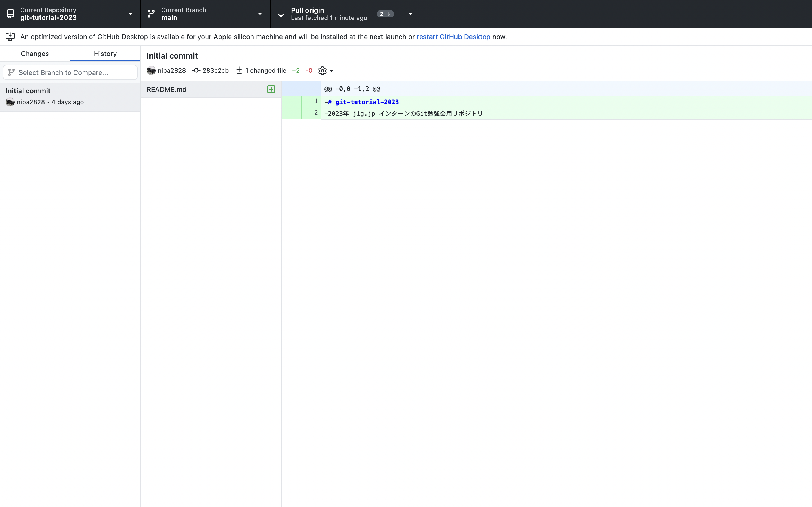Click the green added-file icon on README.md

coord(271,89)
